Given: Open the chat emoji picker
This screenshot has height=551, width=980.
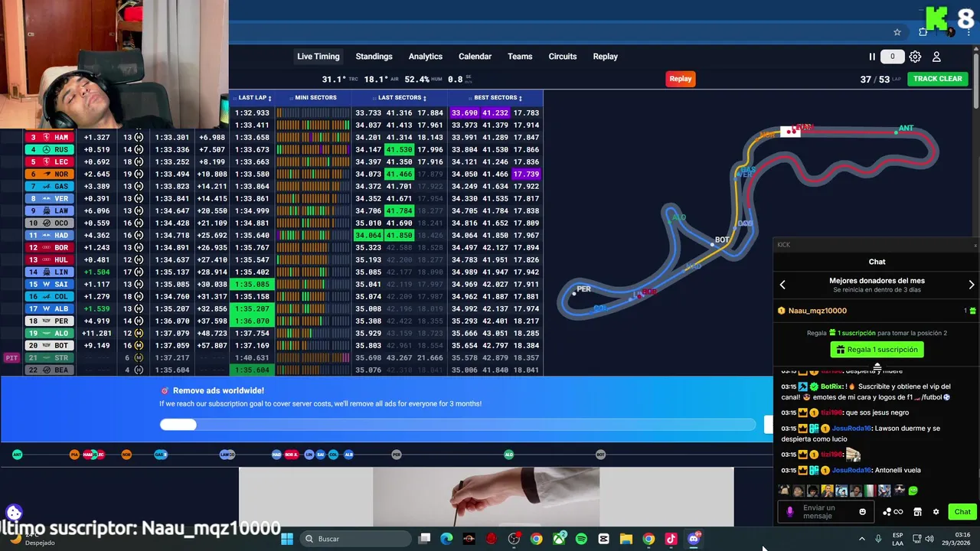Looking at the screenshot, I should [863, 512].
